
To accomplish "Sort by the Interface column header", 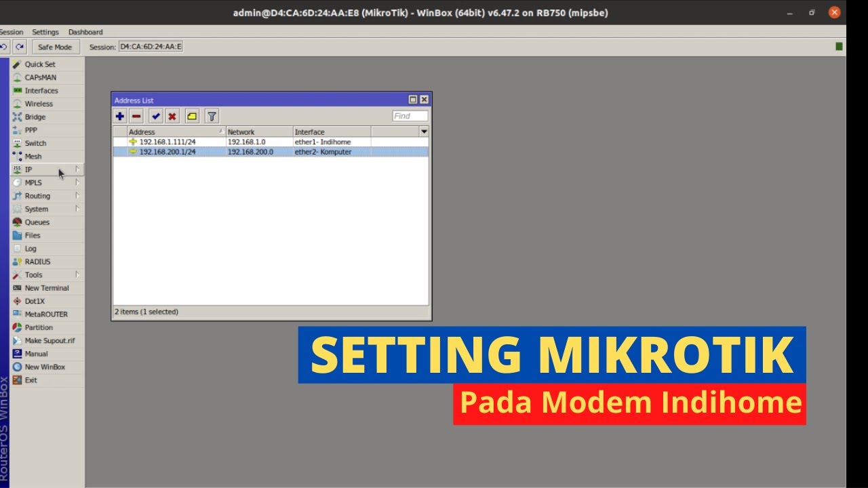I will click(332, 132).
